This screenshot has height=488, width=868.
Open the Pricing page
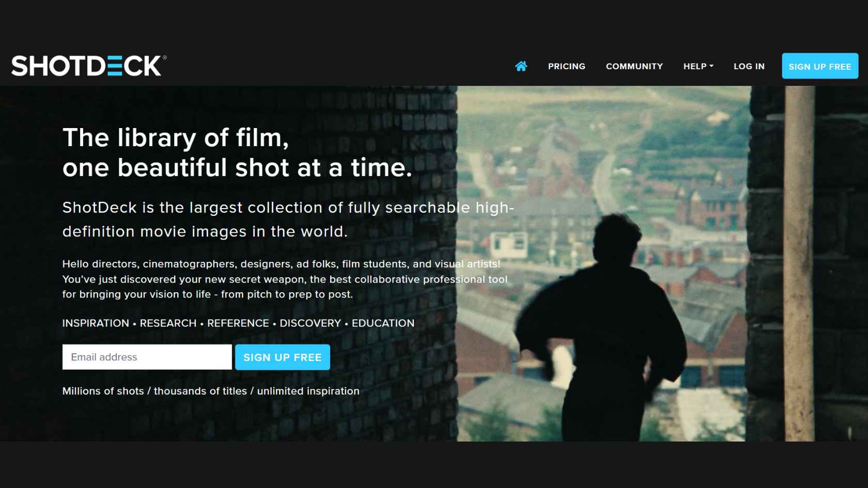coord(566,67)
